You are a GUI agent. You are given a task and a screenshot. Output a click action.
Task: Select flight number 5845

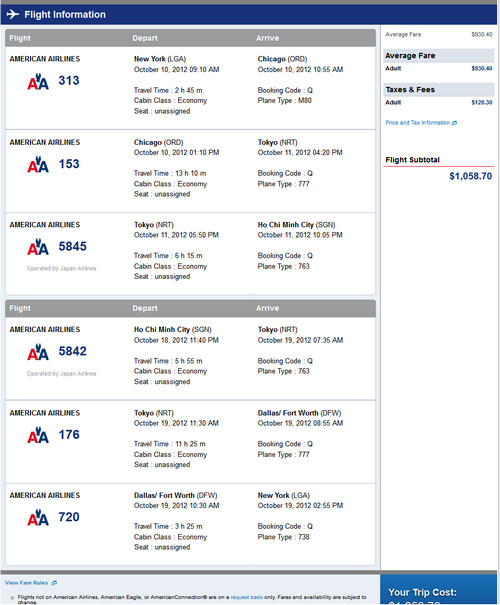(x=73, y=246)
